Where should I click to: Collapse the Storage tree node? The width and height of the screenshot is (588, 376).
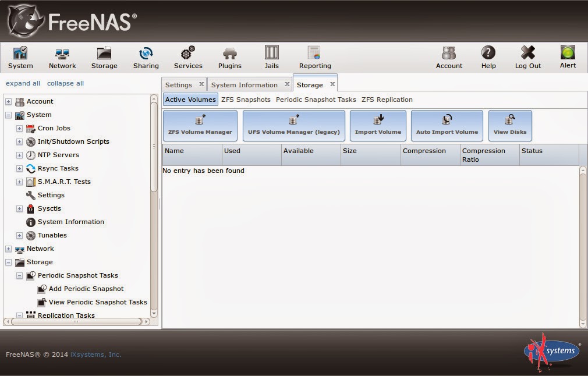tap(8, 263)
